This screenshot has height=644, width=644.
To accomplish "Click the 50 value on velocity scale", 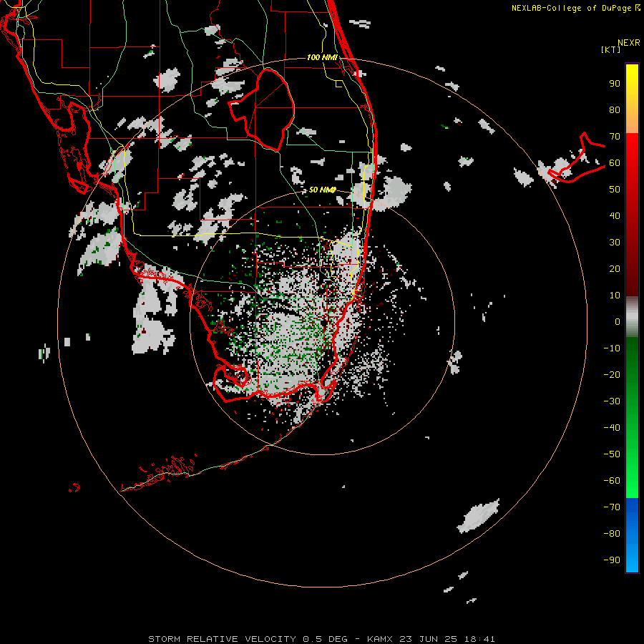I will pyautogui.click(x=615, y=190).
